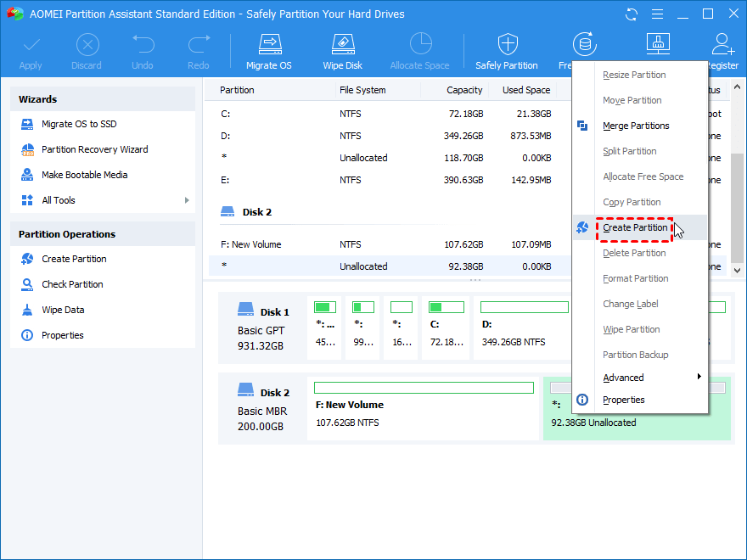
Task: Open Properties under Partition Operations
Action: (x=63, y=335)
